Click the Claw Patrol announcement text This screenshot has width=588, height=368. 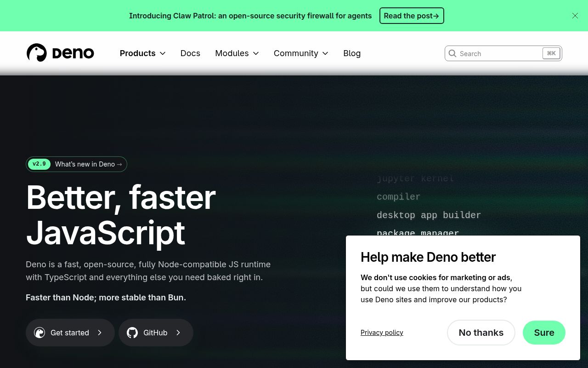(x=250, y=16)
